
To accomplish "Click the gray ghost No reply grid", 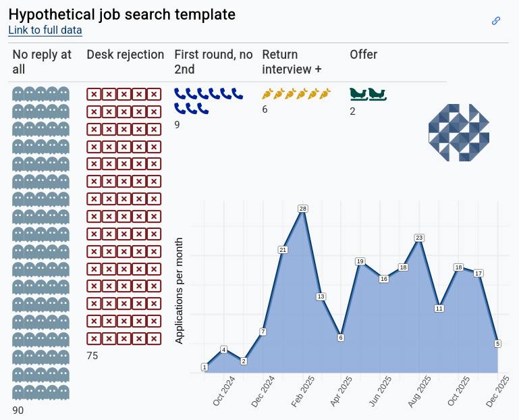I will (x=41, y=243).
